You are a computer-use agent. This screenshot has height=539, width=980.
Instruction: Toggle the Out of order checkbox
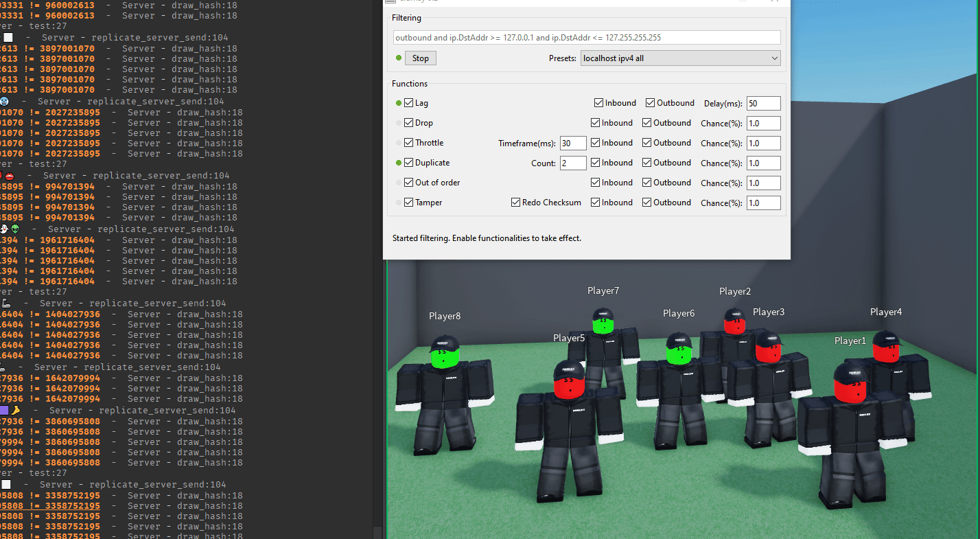click(x=409, y=183)
